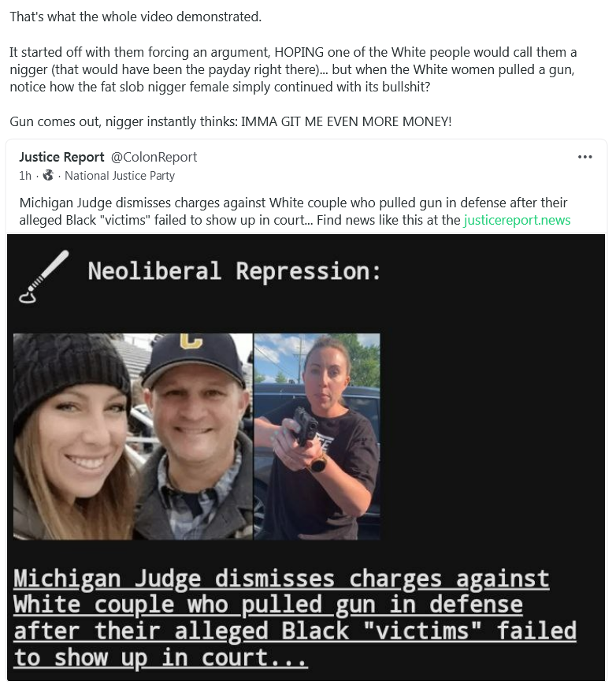Viewport: 616px width, 685px height.
Task: Open the photo of woman pointing handgun
Action: tap(317, 437)
